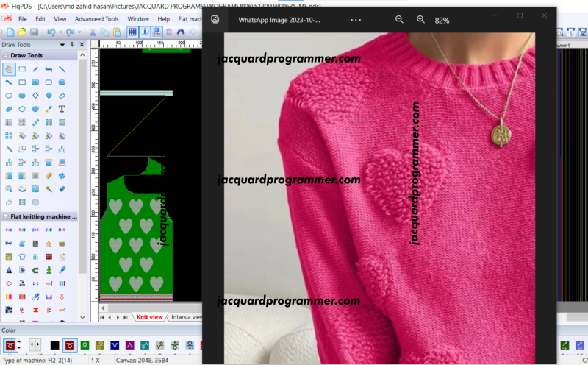Click color palette scroll right button
Screen dimensions: 588x365
tap(37, 344)
